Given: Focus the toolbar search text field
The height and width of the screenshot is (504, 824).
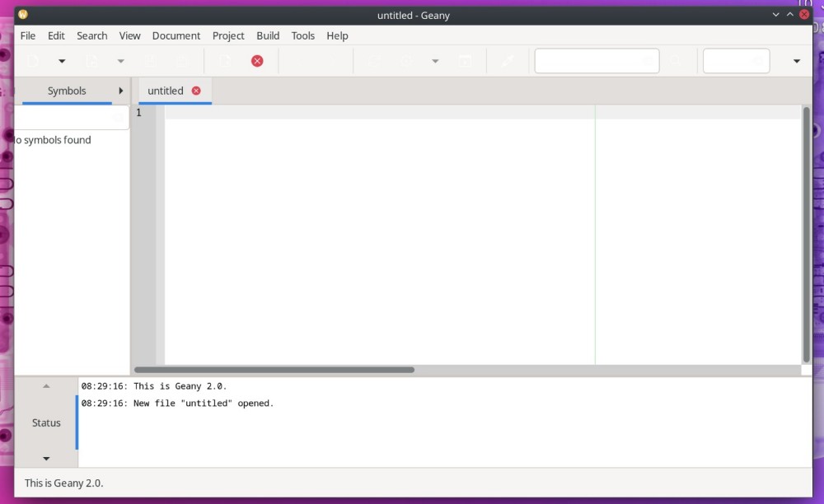Looking at the screenshot, I should [597, 61].
